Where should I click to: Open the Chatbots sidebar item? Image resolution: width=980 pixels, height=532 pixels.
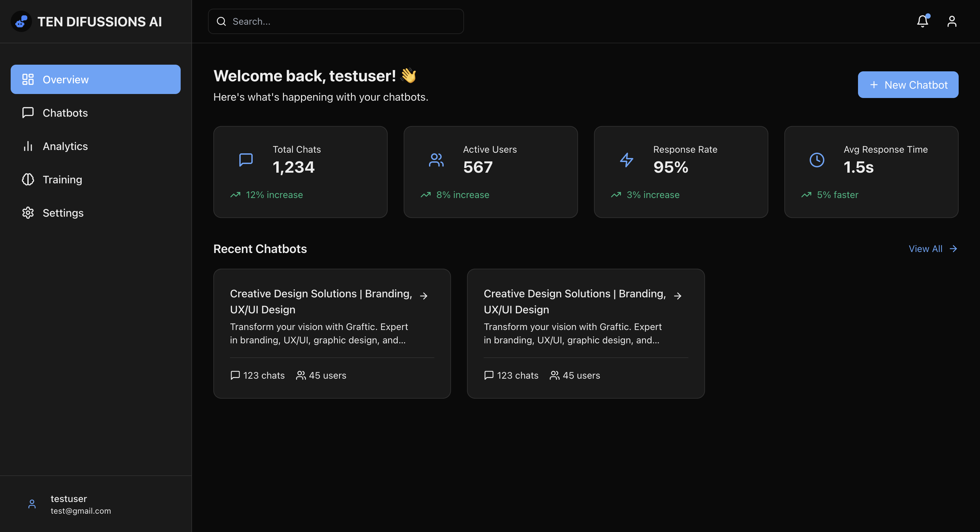click(x=65, y=113)
